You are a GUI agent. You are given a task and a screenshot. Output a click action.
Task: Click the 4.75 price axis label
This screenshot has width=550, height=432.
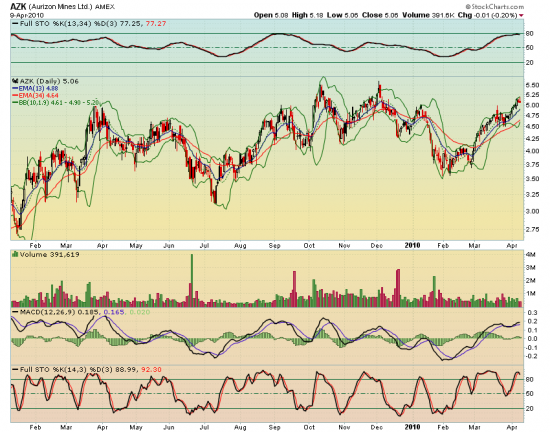532,115
